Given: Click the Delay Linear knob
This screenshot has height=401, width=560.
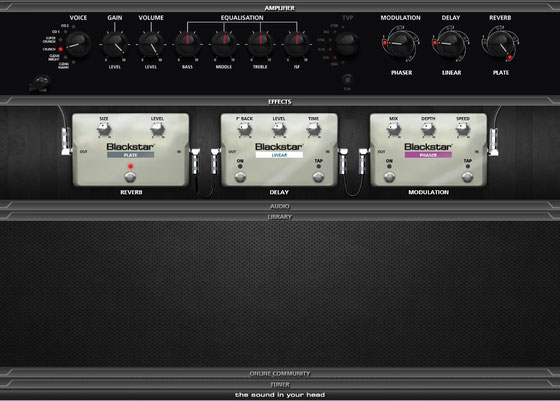Looking at the screenshot, I should click(x=451, y=43).
